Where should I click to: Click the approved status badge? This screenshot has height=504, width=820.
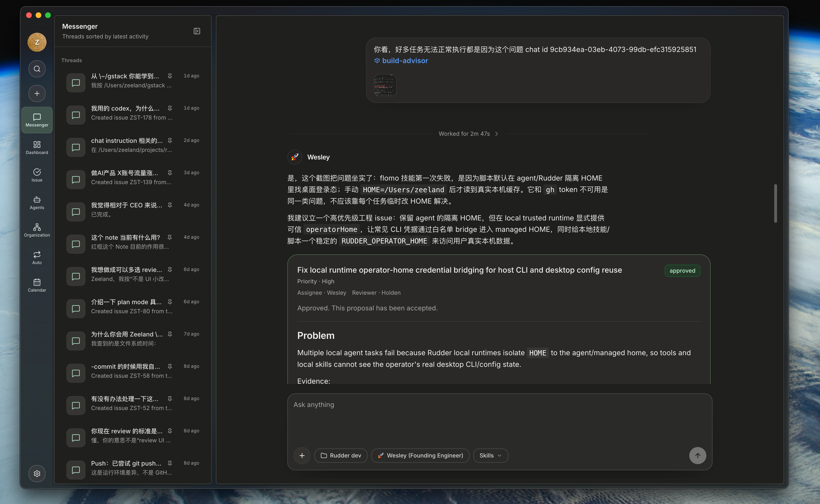click(682, 271)
